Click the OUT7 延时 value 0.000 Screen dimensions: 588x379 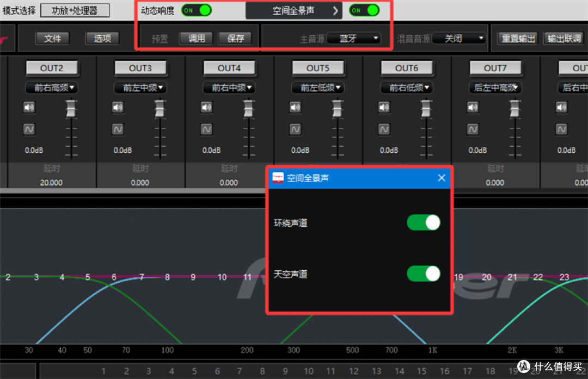click(x=495, y=183)
